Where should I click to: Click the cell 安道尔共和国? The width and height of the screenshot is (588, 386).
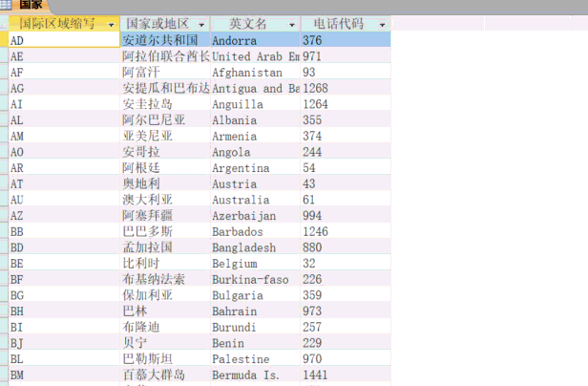(x=165, y=40)
